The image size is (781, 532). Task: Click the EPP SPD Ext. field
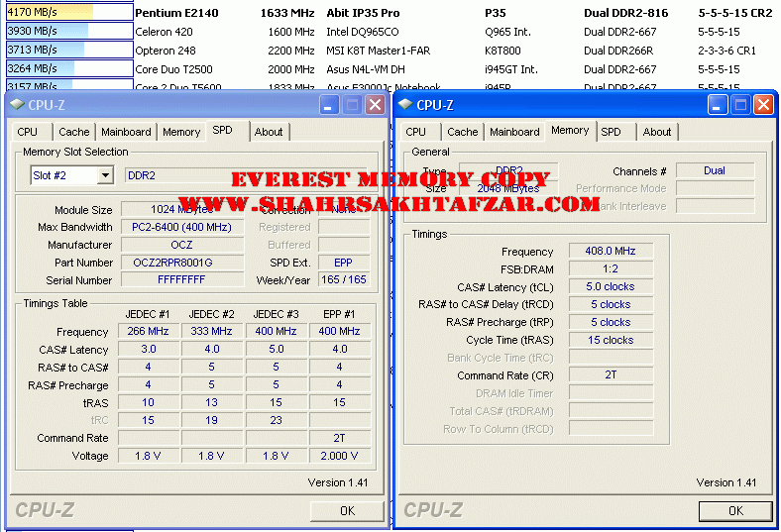(x=344, y=263)
